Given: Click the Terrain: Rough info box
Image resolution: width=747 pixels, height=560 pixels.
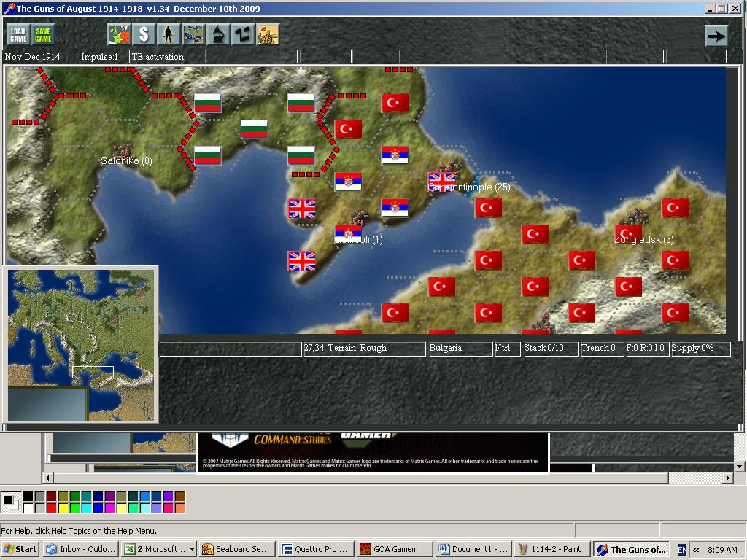Looking at the screenshot, I should [x=365, y=349].
